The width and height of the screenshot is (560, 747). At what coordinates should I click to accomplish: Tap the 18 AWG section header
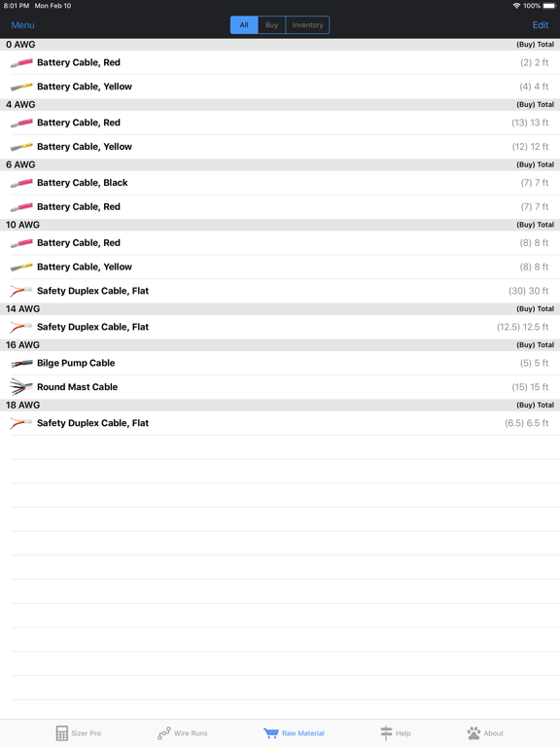pos(280,405)
